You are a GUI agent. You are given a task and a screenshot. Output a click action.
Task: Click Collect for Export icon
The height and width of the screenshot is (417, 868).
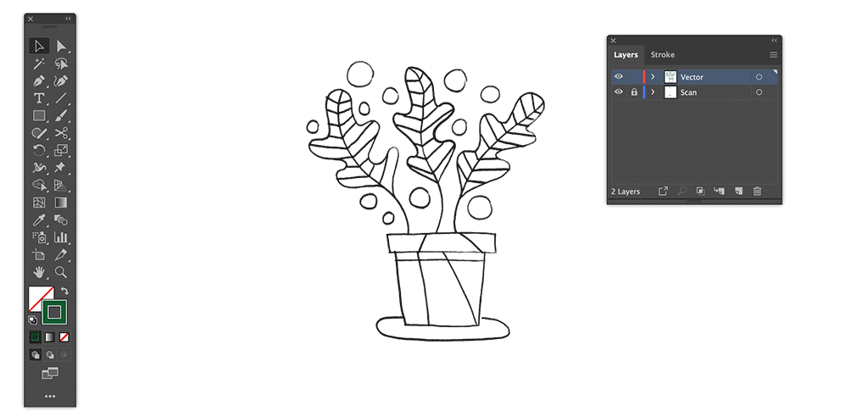tap(663, 191)
